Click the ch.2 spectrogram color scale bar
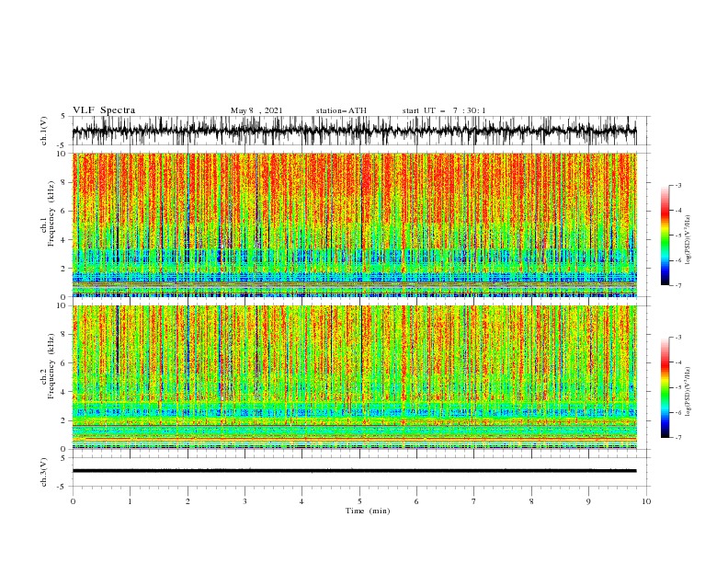 665,387
